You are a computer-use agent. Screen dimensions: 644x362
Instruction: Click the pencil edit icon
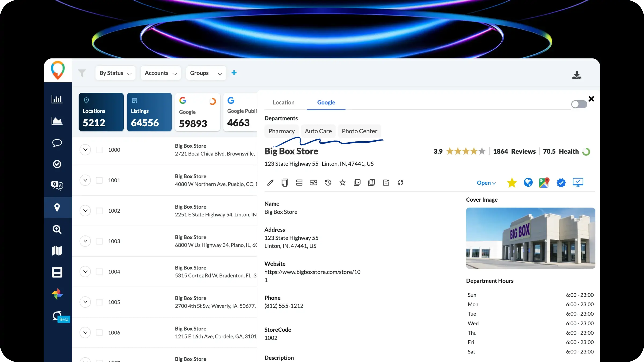click(270, 183)
